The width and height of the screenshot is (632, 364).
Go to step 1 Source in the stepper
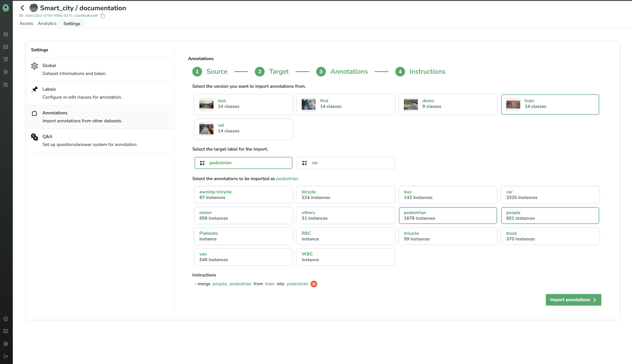[210, 71]
